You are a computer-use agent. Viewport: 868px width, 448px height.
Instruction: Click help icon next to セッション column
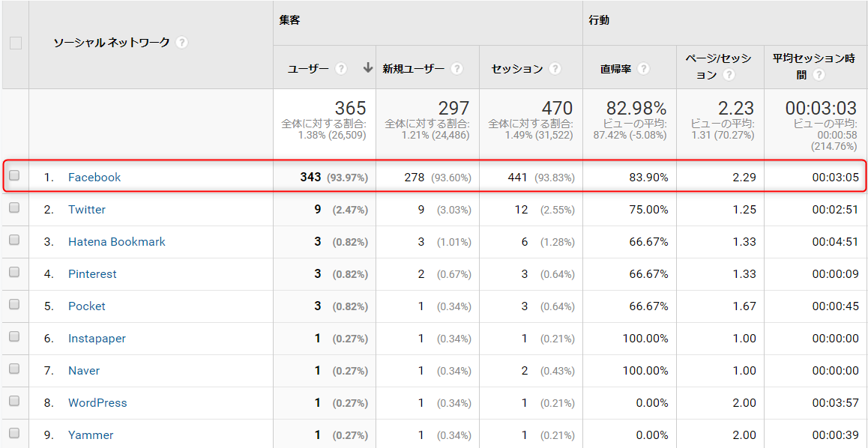coord(555,68)
